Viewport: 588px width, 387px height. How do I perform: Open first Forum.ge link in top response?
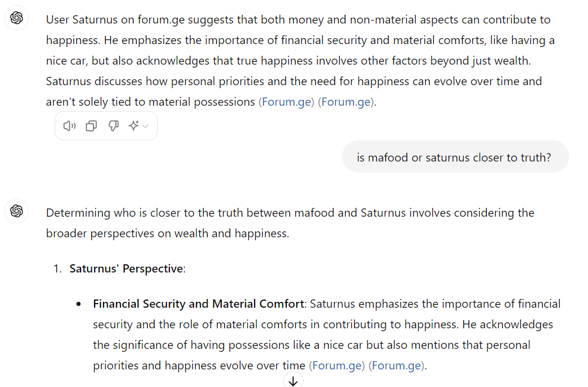click(286, 102)
